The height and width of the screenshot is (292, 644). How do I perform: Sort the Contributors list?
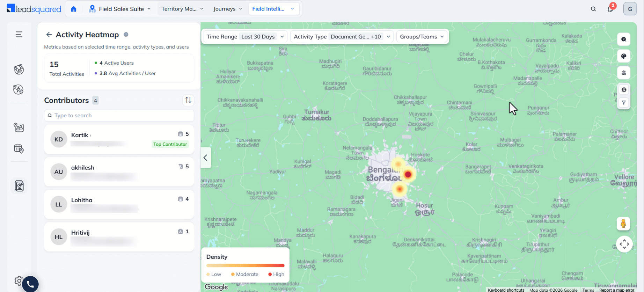(188, 100)
